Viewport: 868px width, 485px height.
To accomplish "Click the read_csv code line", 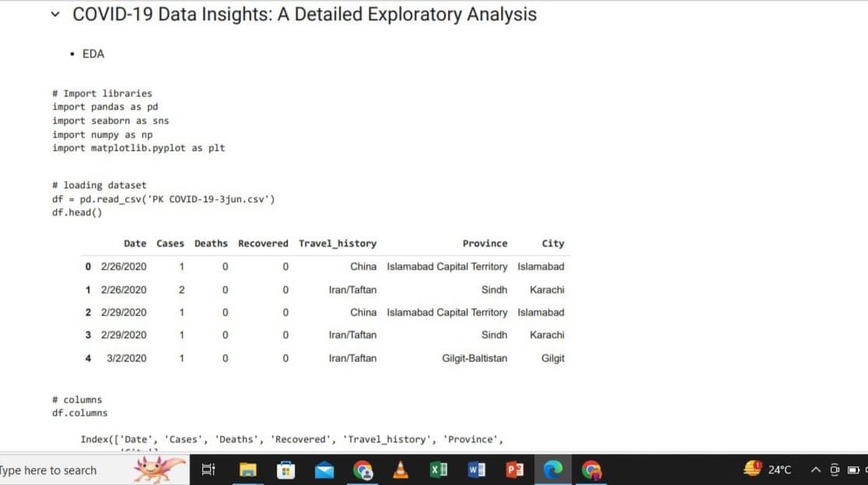I will click(x=163, y=199).
